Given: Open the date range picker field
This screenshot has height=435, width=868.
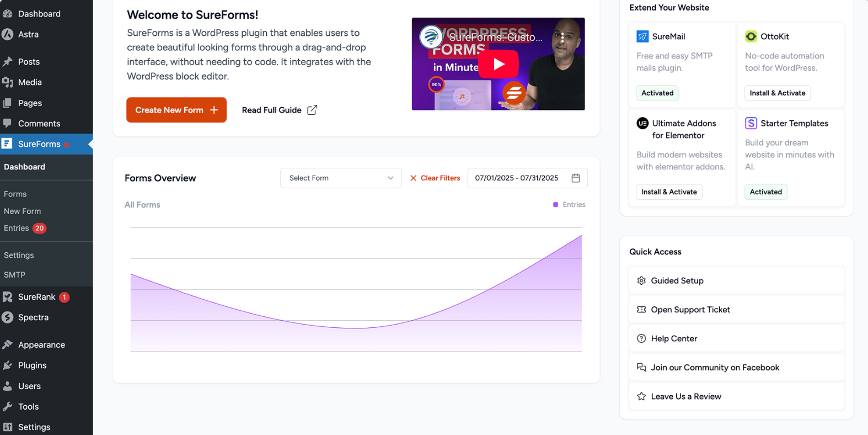Looking at the screenshot, I should pos(517,178).
